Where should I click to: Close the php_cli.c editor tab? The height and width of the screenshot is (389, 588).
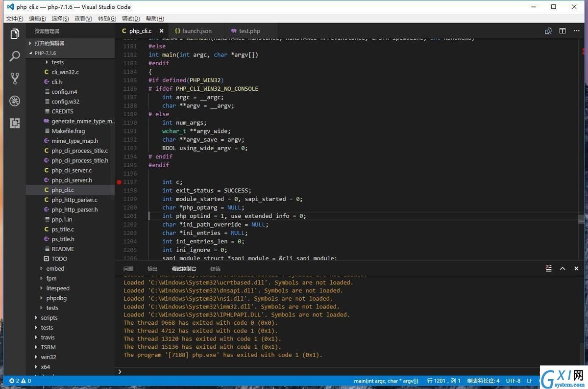pyautogui.click(x=161, y=31)
